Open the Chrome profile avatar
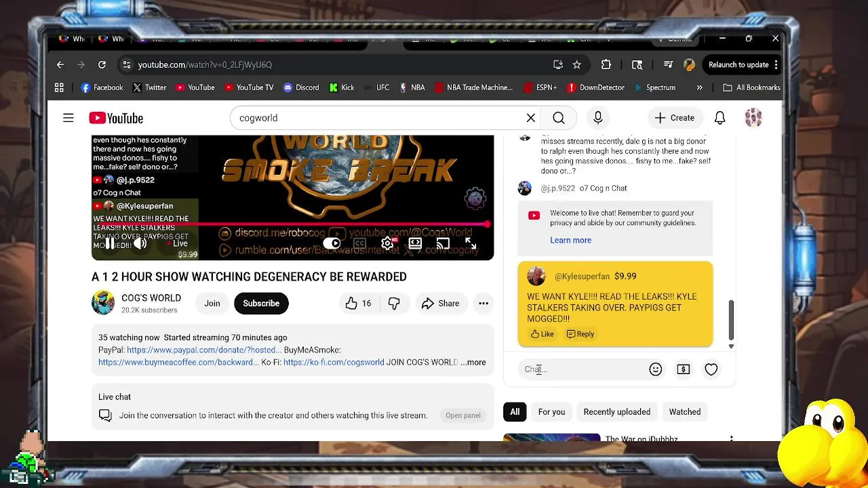This screenshot has width=868, height=488. pos(689,64)
